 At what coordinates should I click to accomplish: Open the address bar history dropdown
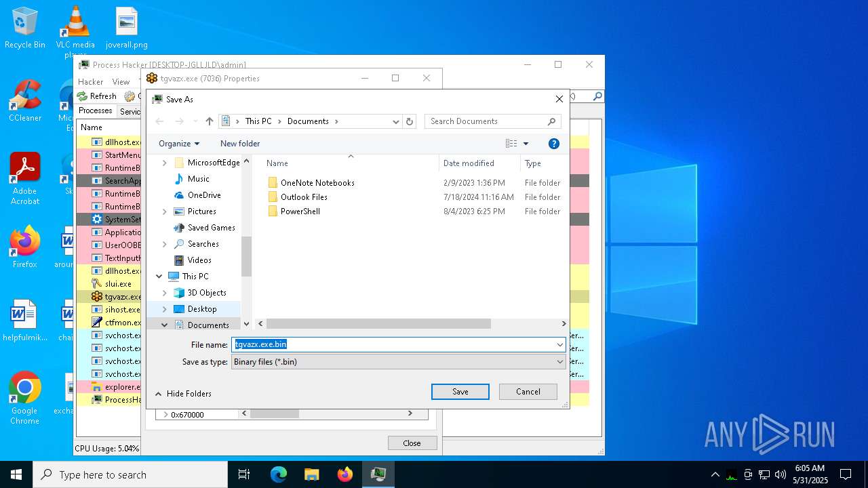pyautogui.click(x=396, y=121)
